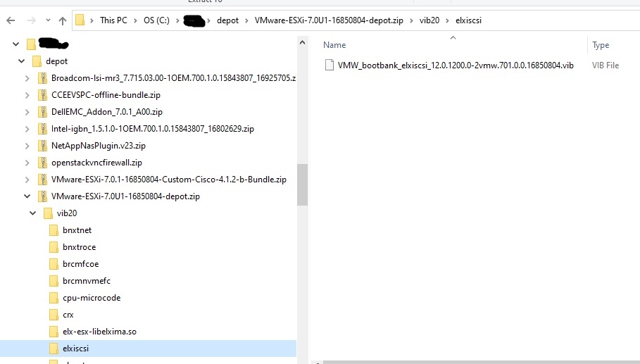Select the VMW_bootbank_elxiscsi .vib file
The image size is (640, 364).
tap(456, 65)
